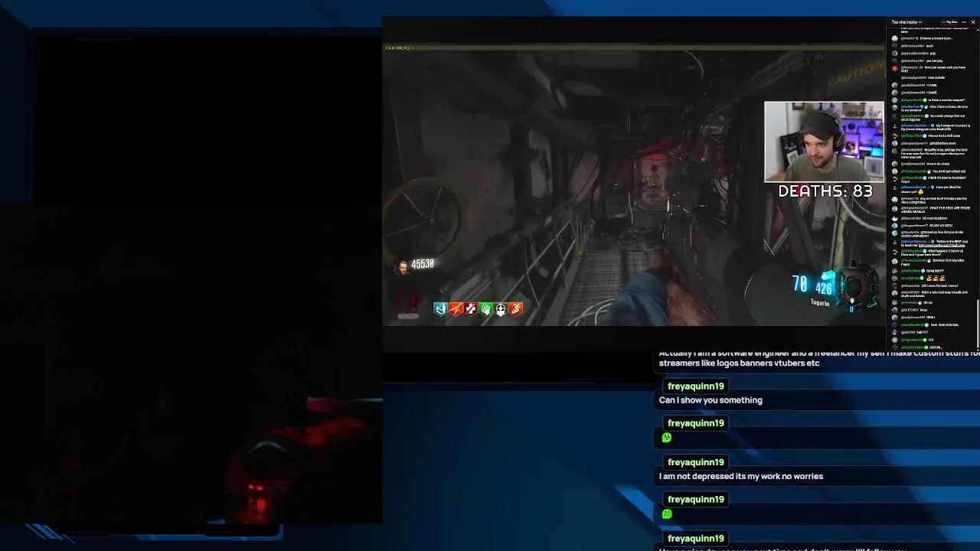980x551 pixels.
Task: Click green emoji below "Can I show you something"
Action: point(666,438)
